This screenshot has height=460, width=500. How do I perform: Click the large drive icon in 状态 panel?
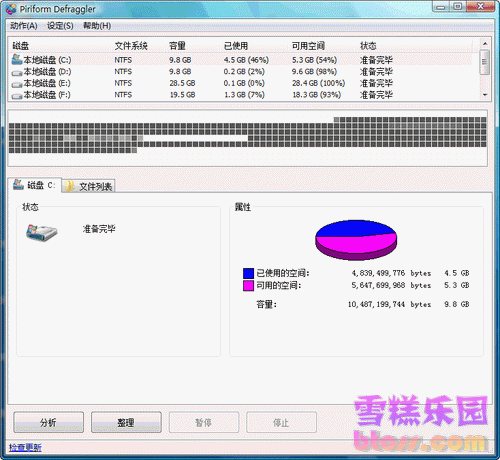click(42, 233)
